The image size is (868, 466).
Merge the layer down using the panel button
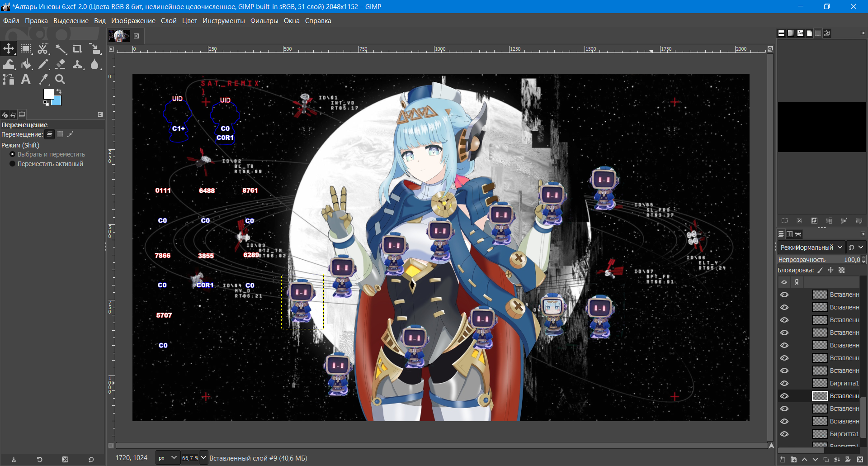coord(837,460)
